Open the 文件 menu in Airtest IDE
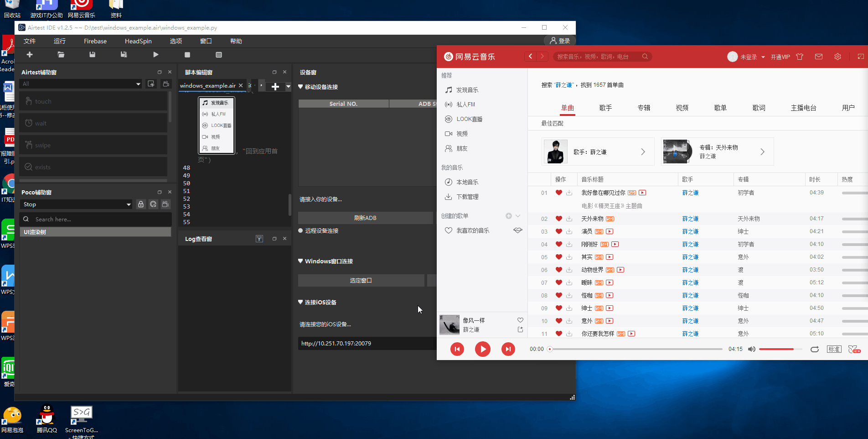Viewport: 868px width, 439px height. [x=30, y=41]
